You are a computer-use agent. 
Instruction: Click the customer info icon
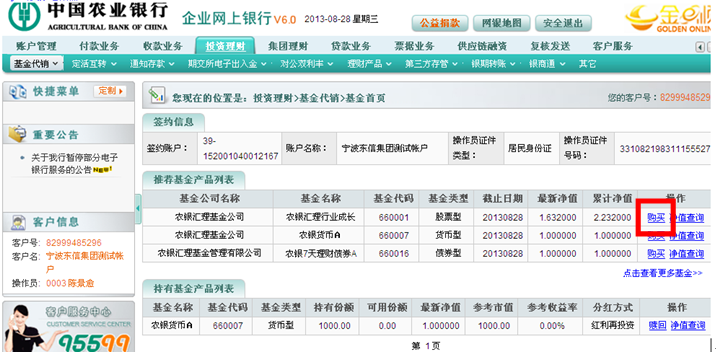(x=18, y=222)
